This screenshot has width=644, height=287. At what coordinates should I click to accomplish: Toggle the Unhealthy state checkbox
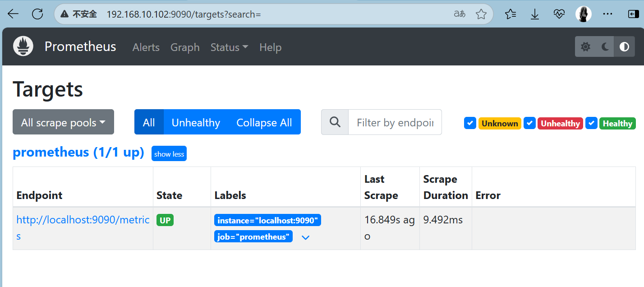click(529, 123)
